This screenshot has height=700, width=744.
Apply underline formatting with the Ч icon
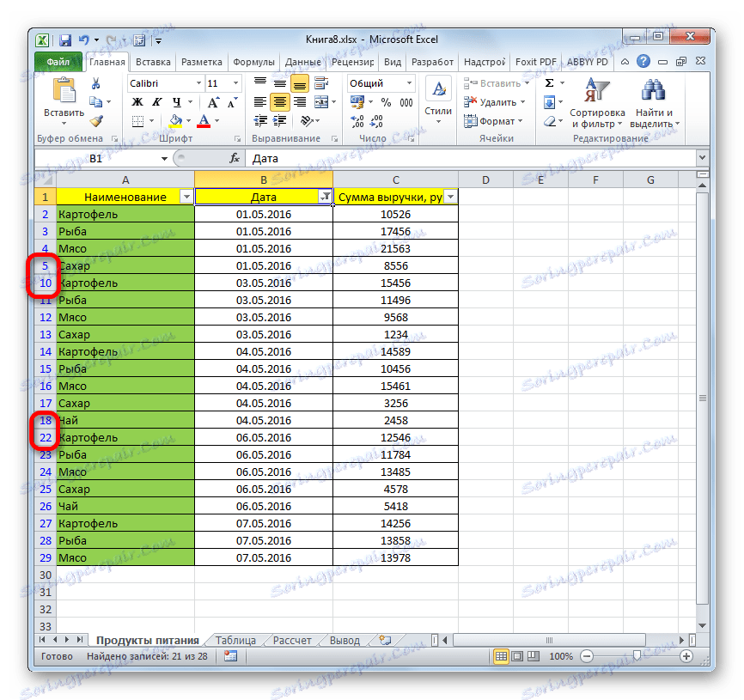click(x=178, y=102)
